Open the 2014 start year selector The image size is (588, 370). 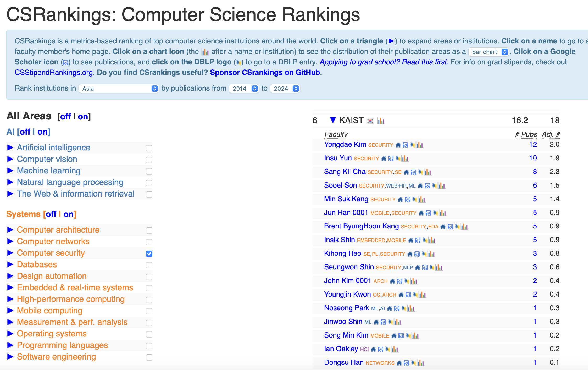[x=243, y=89]
